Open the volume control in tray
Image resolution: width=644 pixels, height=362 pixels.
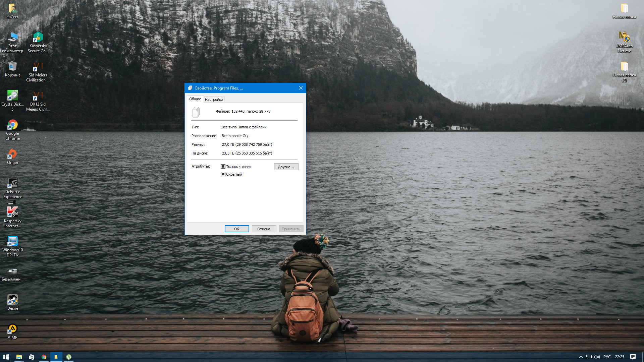597,357
